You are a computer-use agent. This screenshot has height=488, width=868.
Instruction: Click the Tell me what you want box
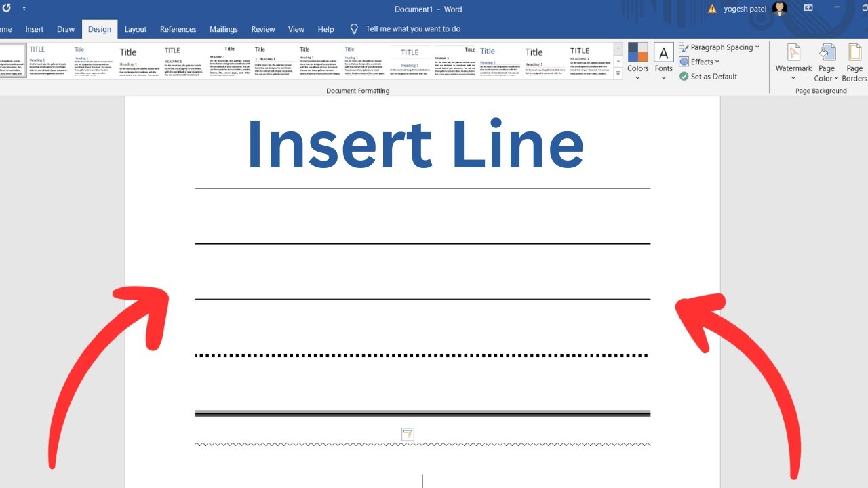coord(412,29)
